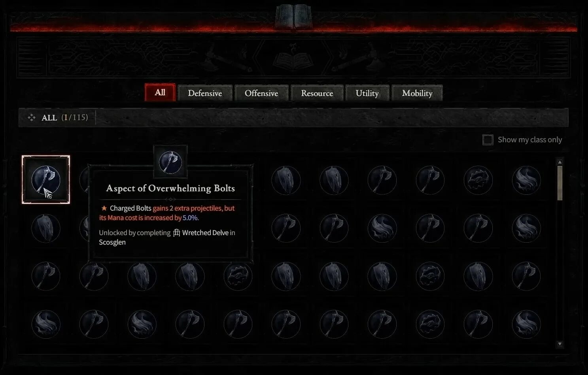Click the axe icon atop the tooltip
The image size is (588, 375).
(170, 162)
